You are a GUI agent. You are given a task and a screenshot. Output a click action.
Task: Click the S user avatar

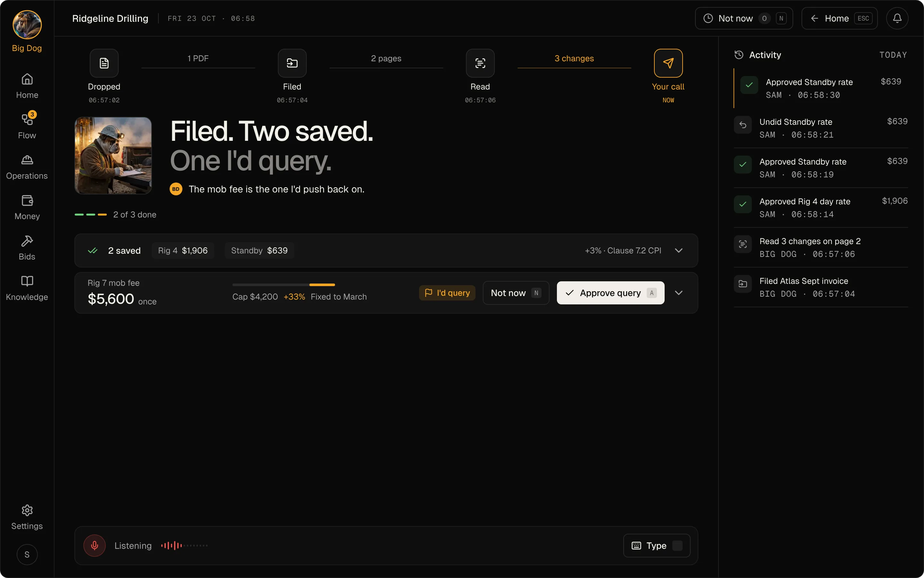tap(27, 554)
